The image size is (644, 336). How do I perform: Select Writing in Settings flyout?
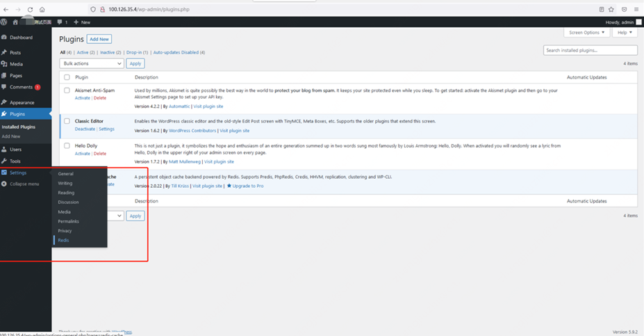coord(65,184)
